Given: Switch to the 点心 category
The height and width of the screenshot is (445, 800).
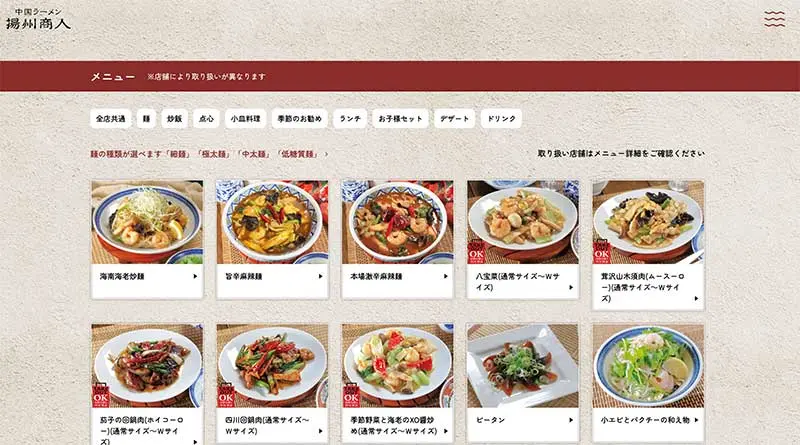Looking at the screenshot, I should [206, 118].
